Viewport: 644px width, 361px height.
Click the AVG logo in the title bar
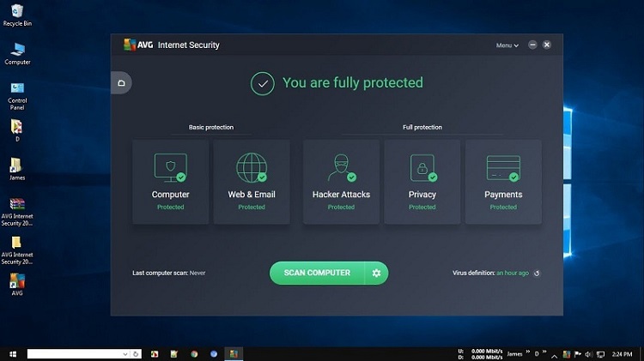click(x=138, y=45)
